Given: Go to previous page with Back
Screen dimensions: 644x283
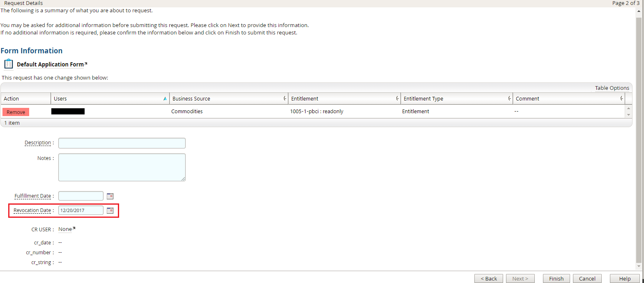Looking at the screenshot, I should point(488,278).
